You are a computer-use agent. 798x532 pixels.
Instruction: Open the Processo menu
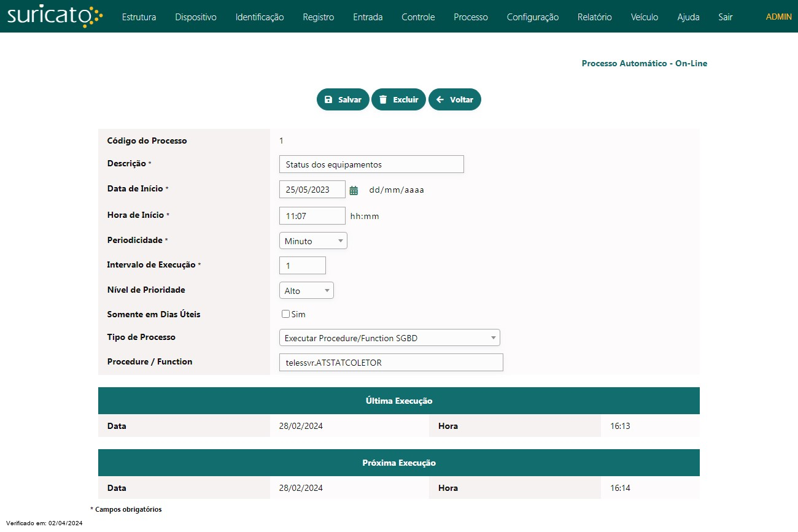[470, 17]
